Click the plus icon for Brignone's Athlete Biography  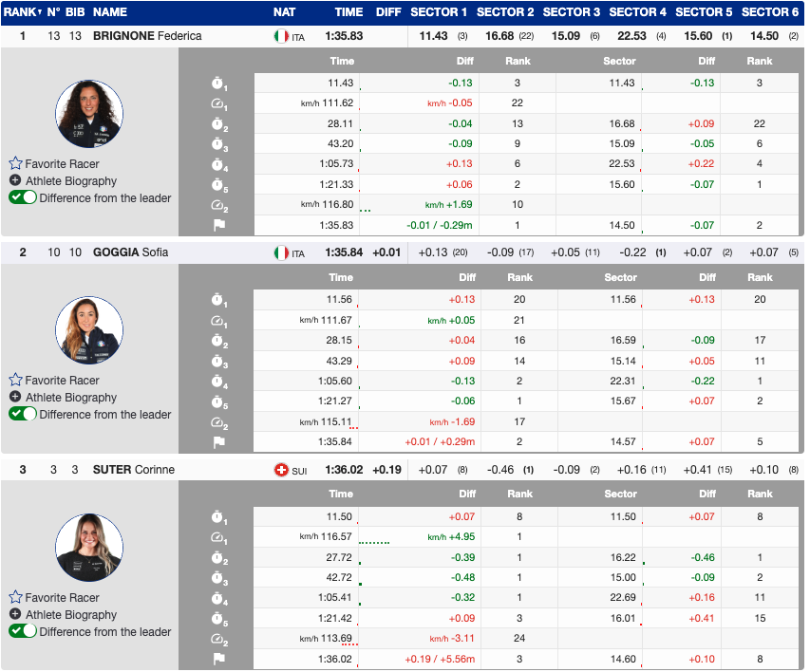tap(15, 181)
